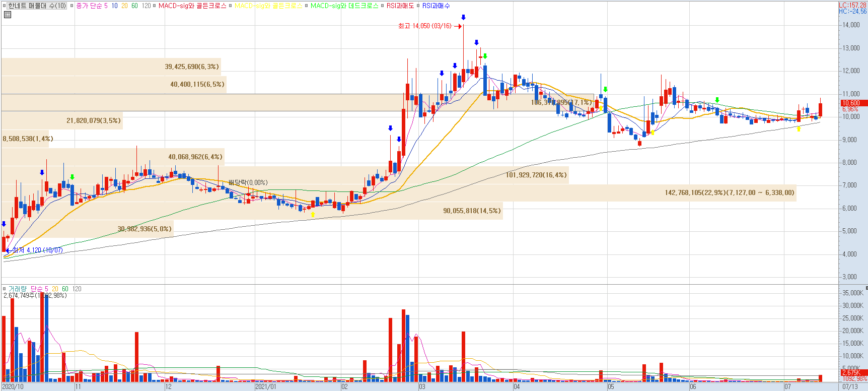
Task: Select the 30,982,936(5.0%) volume profile label
Action: click(144, 229)
